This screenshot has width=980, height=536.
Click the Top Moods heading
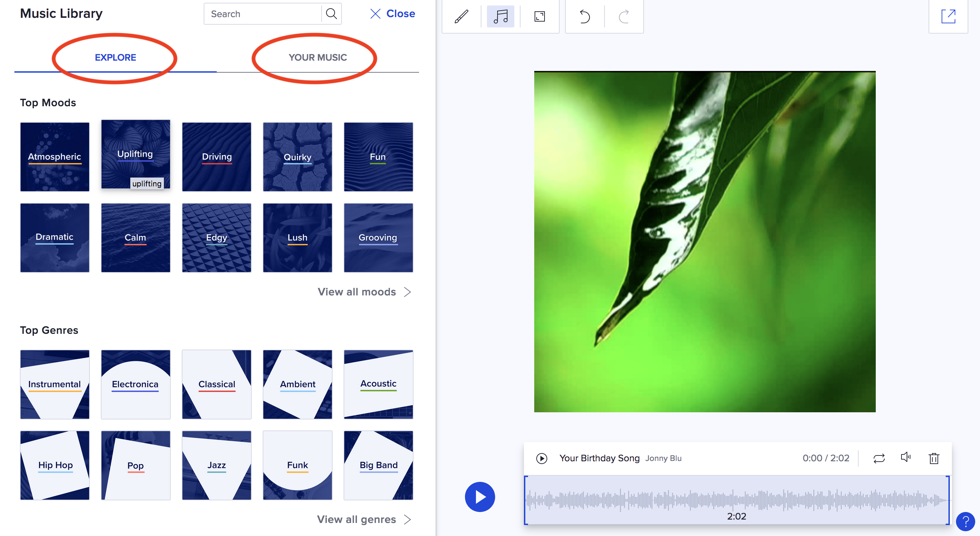(48, 102)
